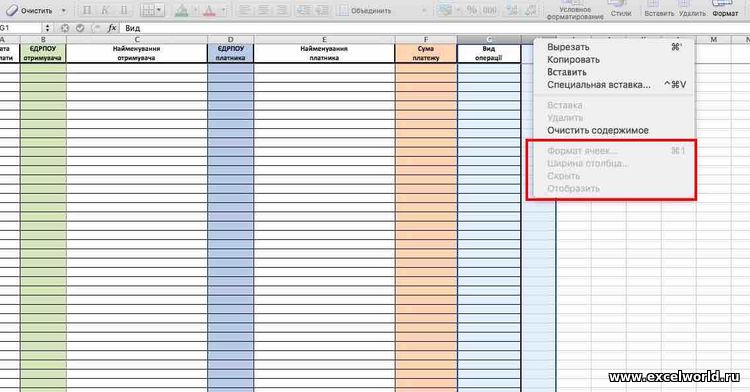
Task: Click the Объединить merge button
Action: point(364,11)
